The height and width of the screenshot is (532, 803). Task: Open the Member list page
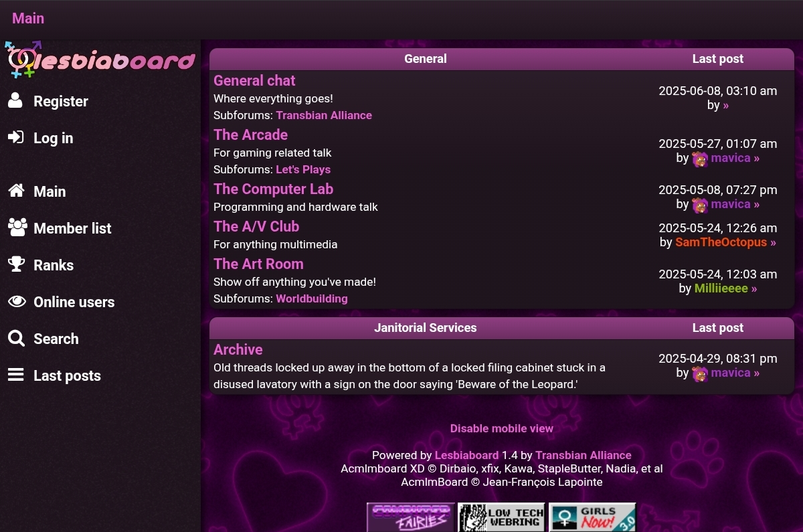pyautogui.click(x=72, y=228)
